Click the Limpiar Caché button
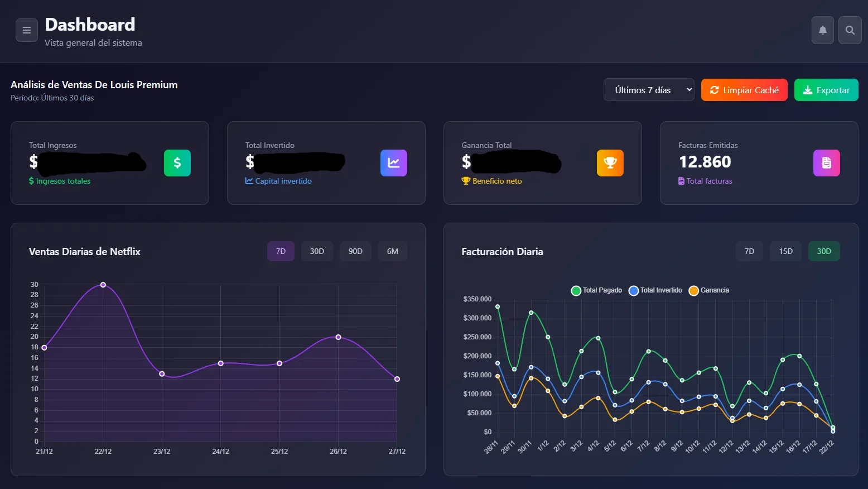This screenshot has height=489, width=868. tap(744, 90)
